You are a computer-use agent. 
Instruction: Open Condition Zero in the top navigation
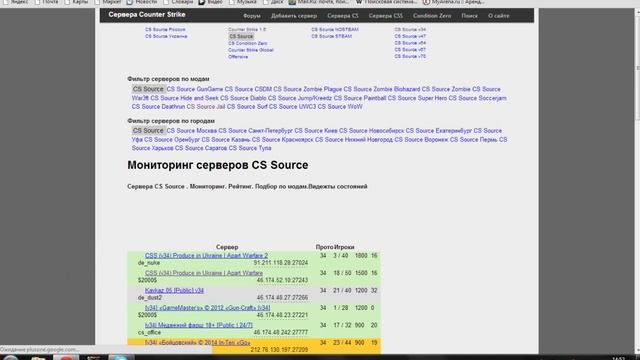click(x=432, y=16)
